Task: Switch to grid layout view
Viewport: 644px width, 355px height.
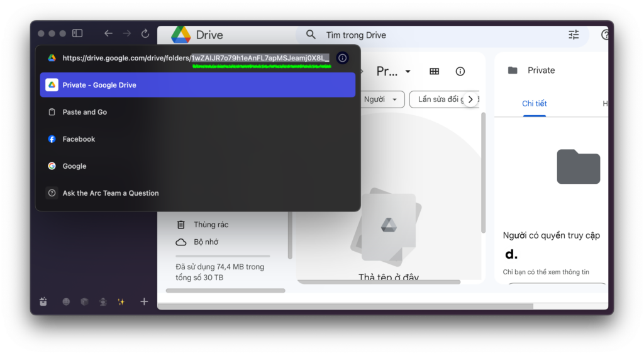Action: tap(434, 71)
